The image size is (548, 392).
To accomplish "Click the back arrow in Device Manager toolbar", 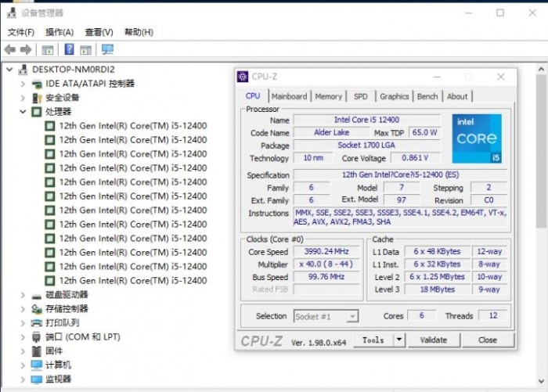I will [x=9, y=49].
